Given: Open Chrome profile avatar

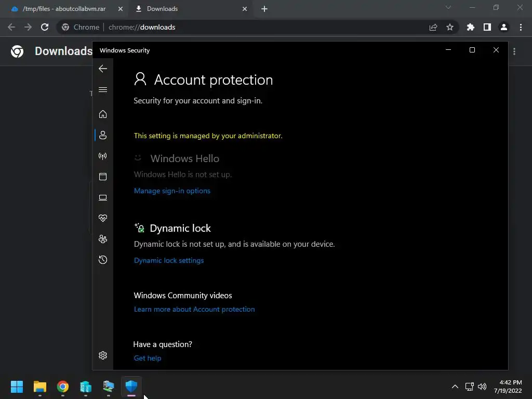Looking at the screenshot, I should click(504, 27).
